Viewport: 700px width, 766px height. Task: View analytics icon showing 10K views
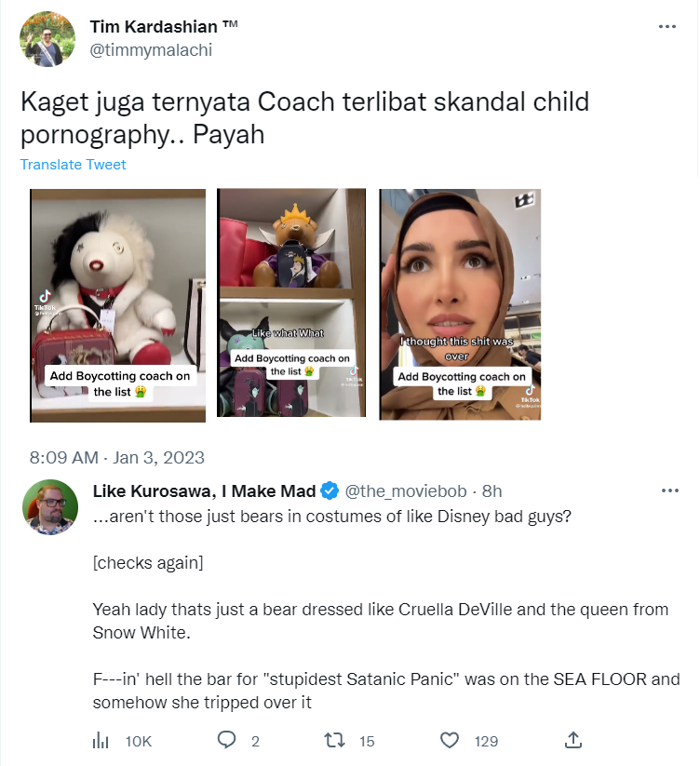click(101, 741)
